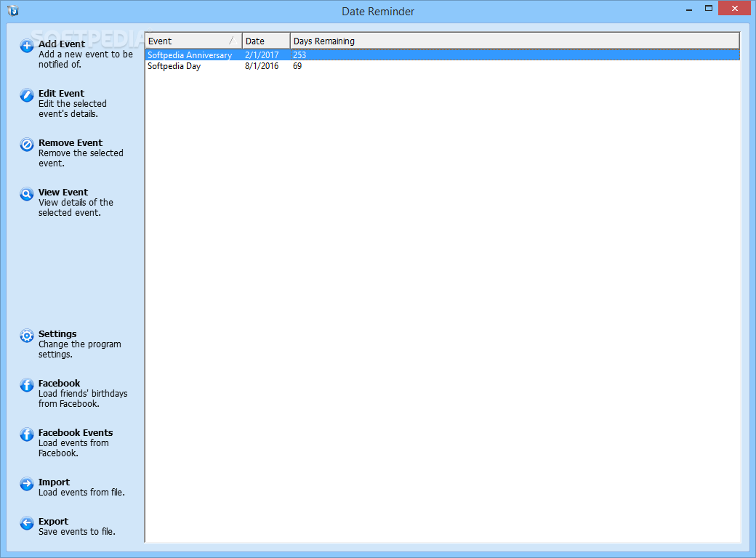Click 'Load friends' birthdays from Facebook' text

click(83, 398)
